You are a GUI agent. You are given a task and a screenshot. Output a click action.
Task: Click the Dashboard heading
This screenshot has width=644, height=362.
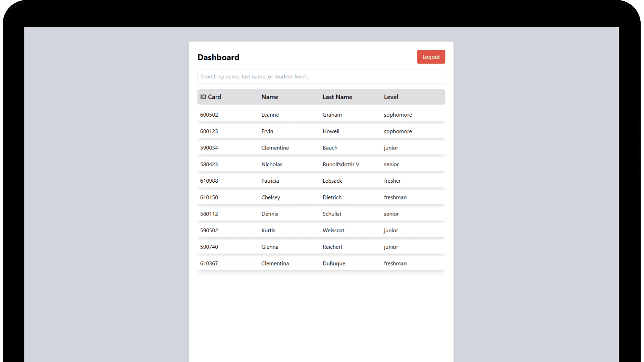pos(218,57)
